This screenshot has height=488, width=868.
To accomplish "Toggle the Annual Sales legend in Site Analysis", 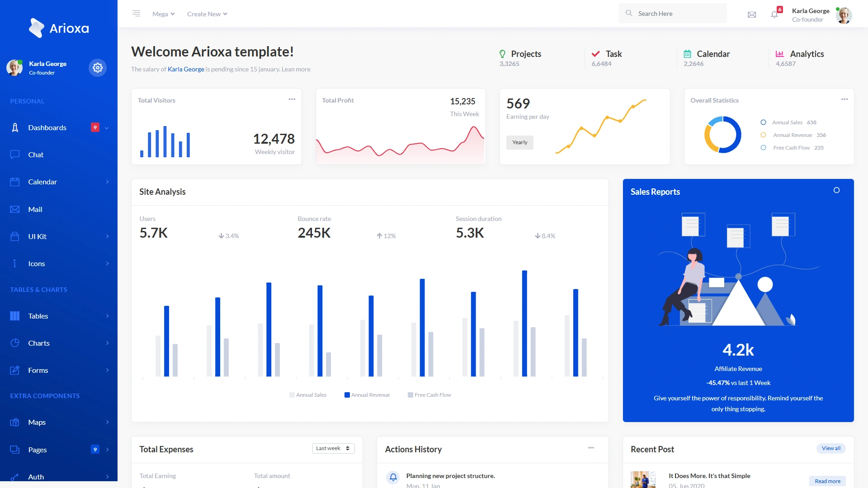I will tap(308, 394).
